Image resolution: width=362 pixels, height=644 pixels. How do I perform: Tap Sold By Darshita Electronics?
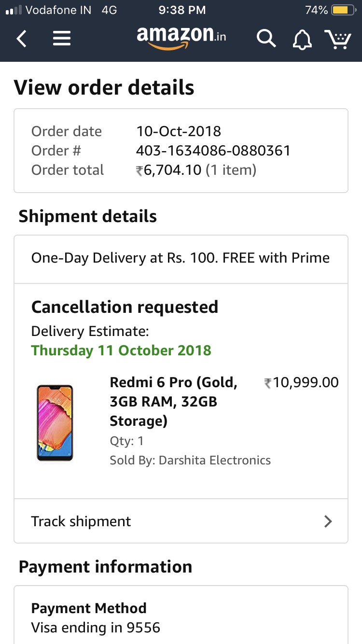click(190, 461)
